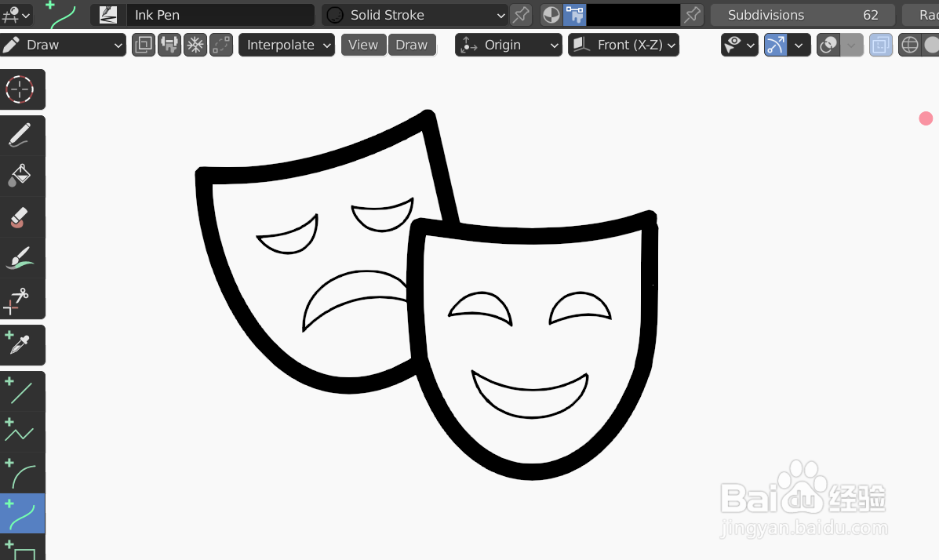Select the Tint brush tool

click(x=20, y=257)
